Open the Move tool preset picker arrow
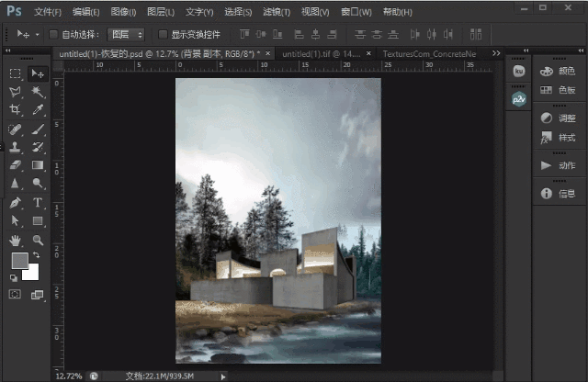The image size is (588, 382). pos(37,35)
